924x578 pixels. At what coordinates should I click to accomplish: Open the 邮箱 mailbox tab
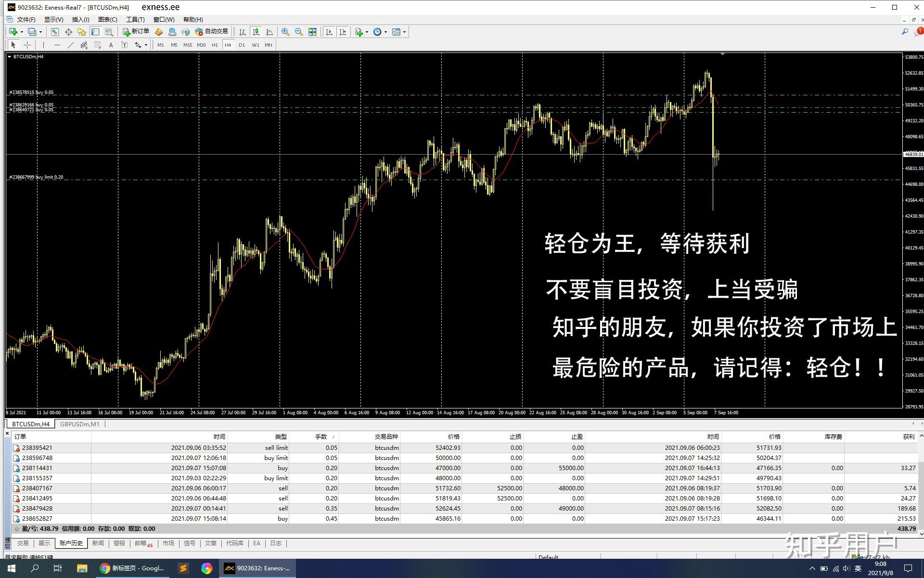coord(143,543)
